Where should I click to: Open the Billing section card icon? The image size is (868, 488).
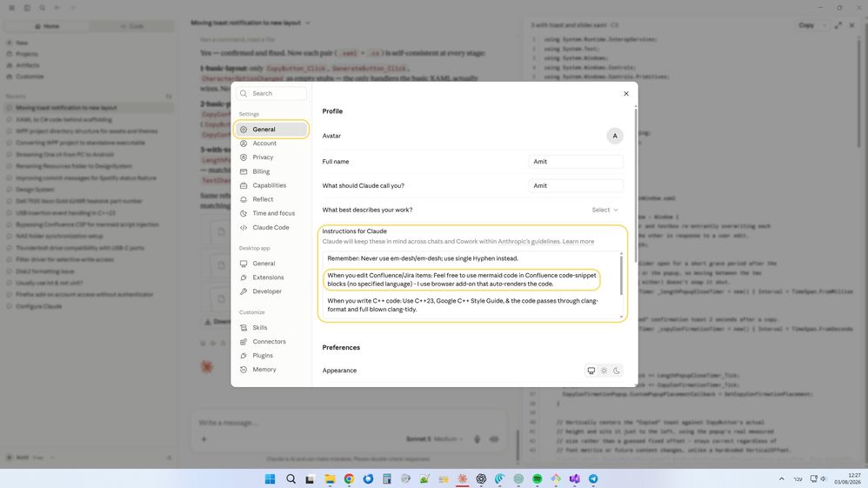[244, 171]
